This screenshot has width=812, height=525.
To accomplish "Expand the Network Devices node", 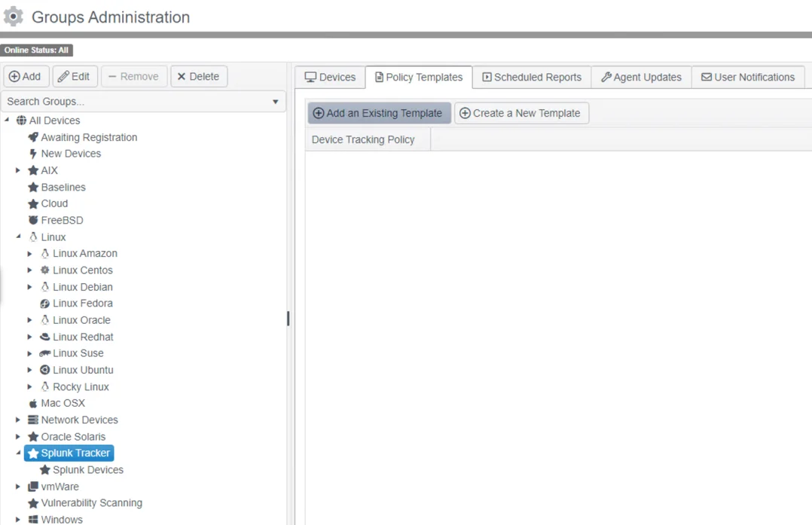I will pos(18,420).
